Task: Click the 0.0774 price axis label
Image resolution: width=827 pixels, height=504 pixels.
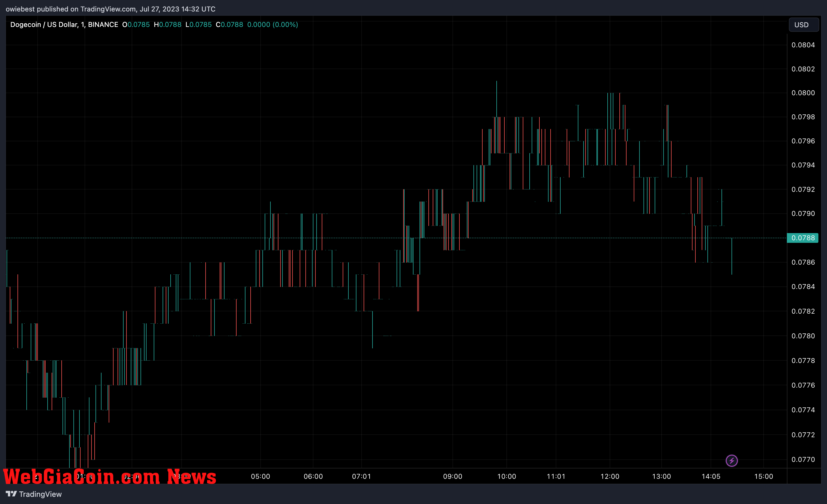Action: [x=803, y=410]
